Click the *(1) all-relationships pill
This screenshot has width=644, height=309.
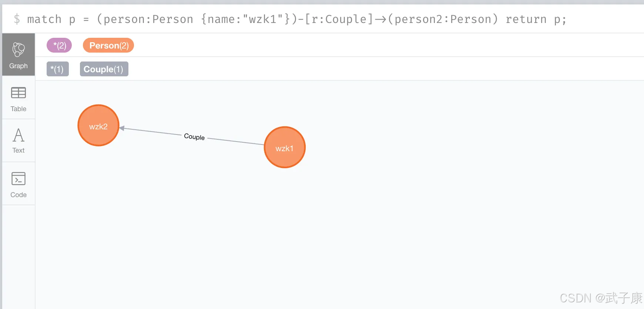57,69
